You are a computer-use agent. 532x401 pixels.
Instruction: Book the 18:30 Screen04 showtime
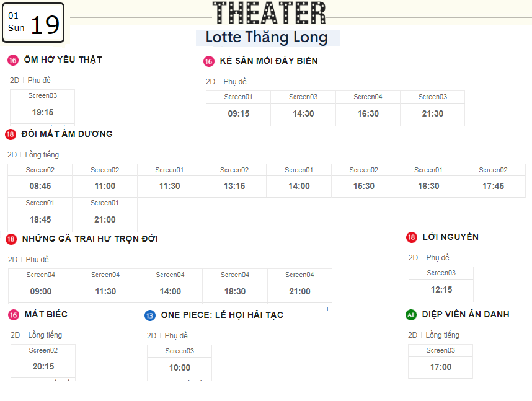click(x=235, y=291)
